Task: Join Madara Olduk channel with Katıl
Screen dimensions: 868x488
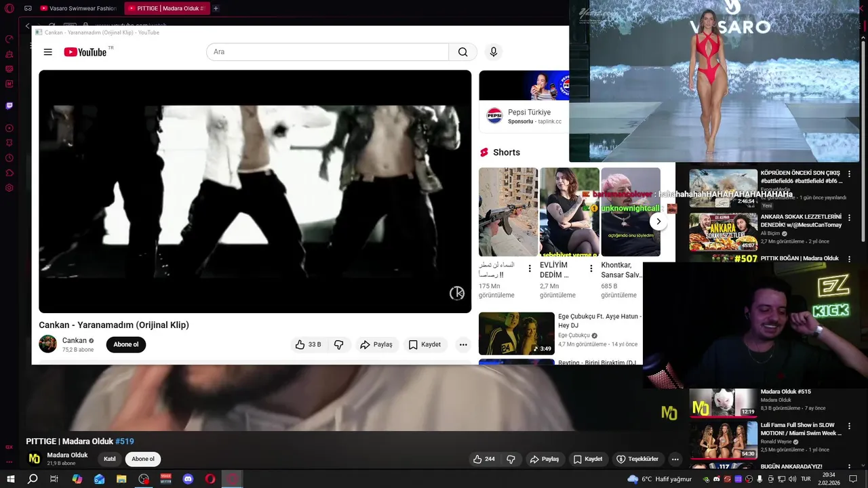Action: tap(110, 459)
